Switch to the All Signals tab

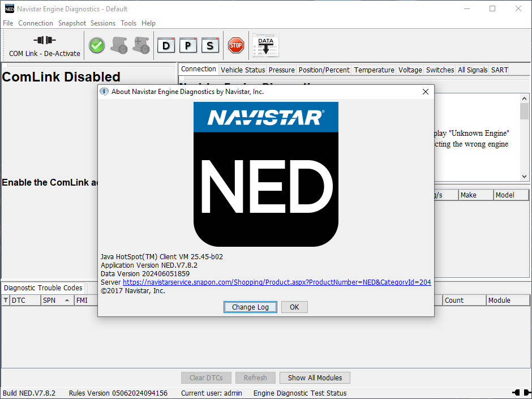click(x=473, y=70)
